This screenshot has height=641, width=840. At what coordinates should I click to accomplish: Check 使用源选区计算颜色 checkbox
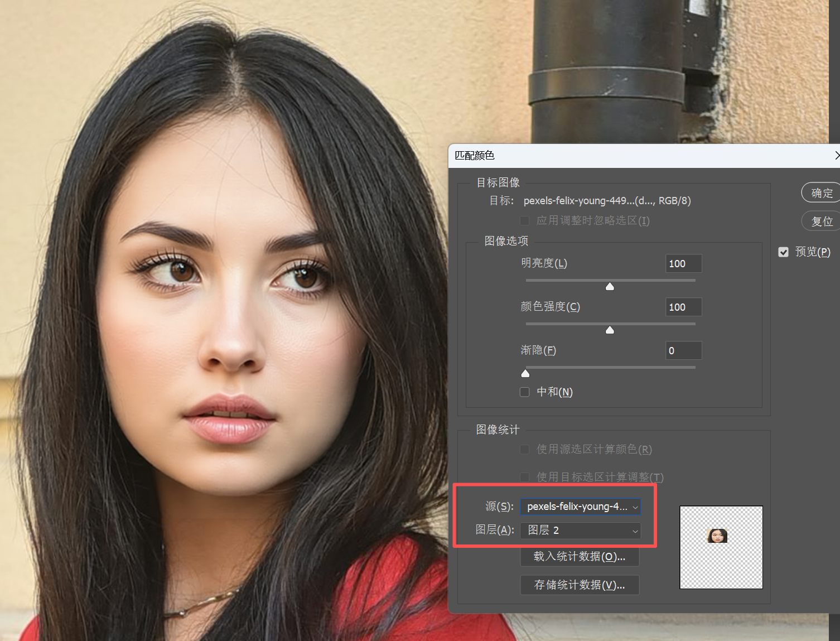(x=524, y=450)
